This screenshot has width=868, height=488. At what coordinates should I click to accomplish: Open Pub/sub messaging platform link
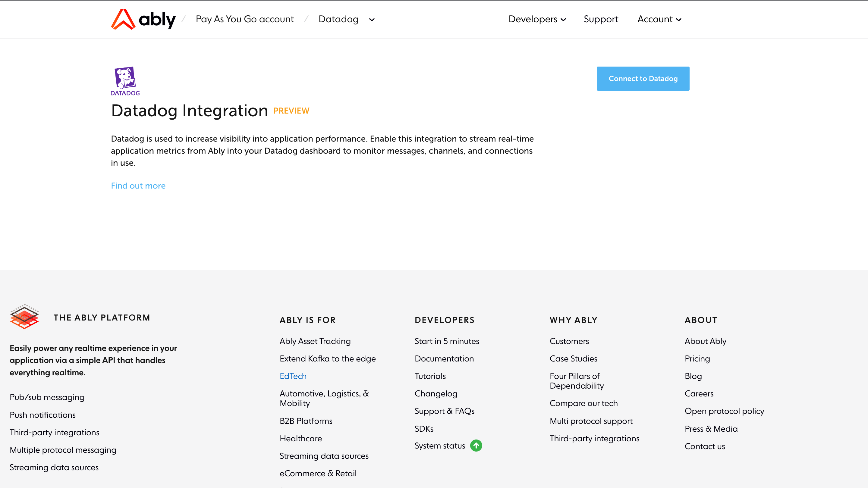(x=47, y=397)
